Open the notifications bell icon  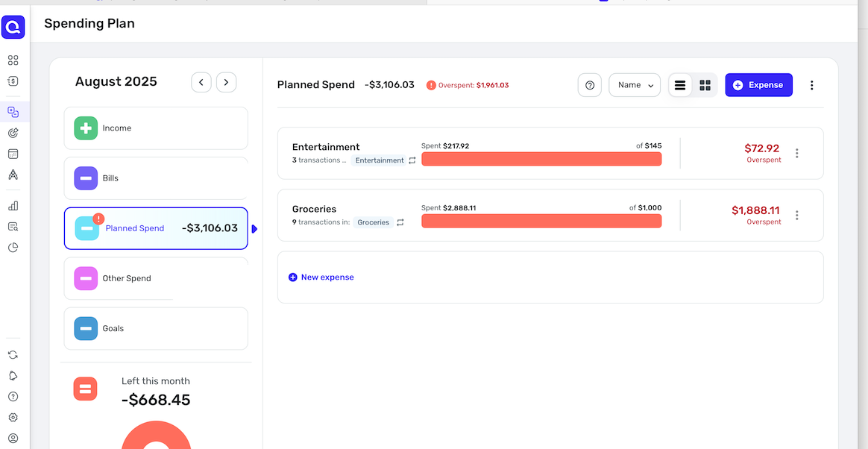coord(13,376)
